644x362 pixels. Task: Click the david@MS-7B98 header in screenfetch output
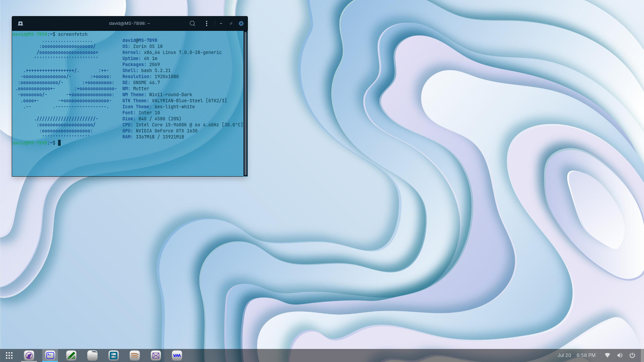pos(140,41)
